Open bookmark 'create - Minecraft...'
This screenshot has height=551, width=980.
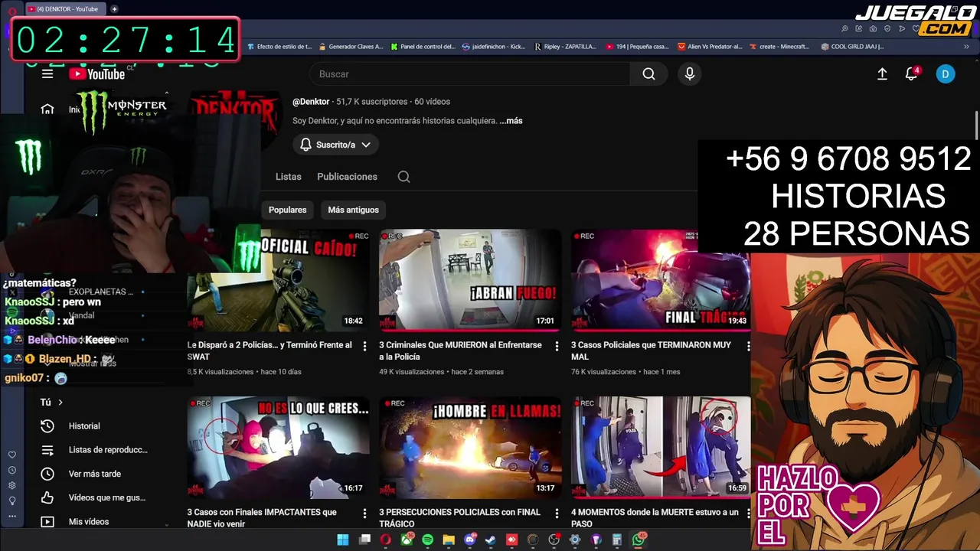coord(779,47)
